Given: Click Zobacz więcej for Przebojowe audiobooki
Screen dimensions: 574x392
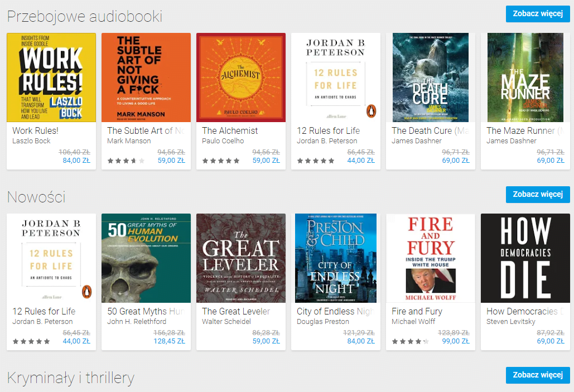Looking at the screenshot, I should click(538, 14).
